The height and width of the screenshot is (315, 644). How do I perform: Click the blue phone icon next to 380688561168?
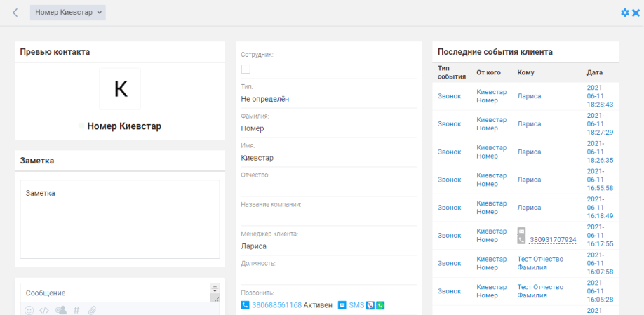coord(245,305)
